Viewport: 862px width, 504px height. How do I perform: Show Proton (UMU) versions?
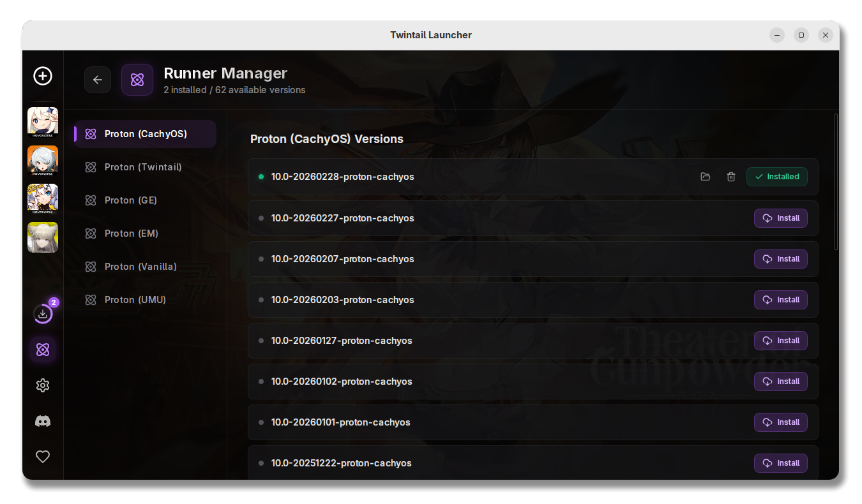145,300
